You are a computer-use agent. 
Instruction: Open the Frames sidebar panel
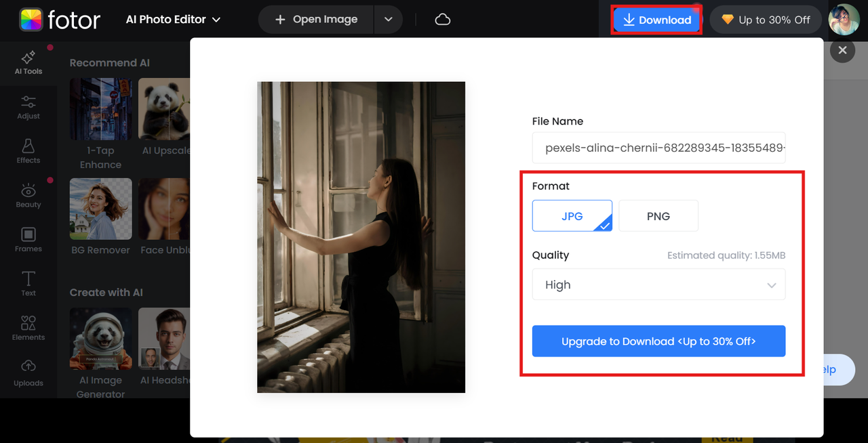(x=28, y=240)
